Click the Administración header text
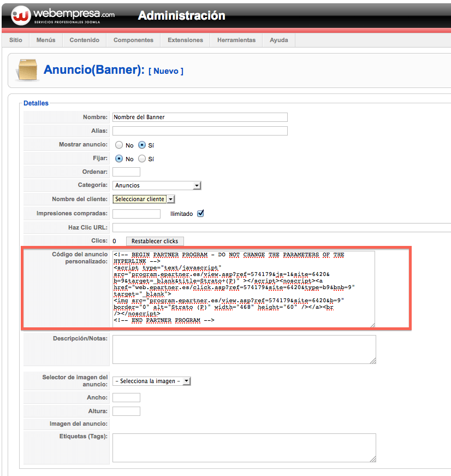The image size is (451, 476). 181,15
